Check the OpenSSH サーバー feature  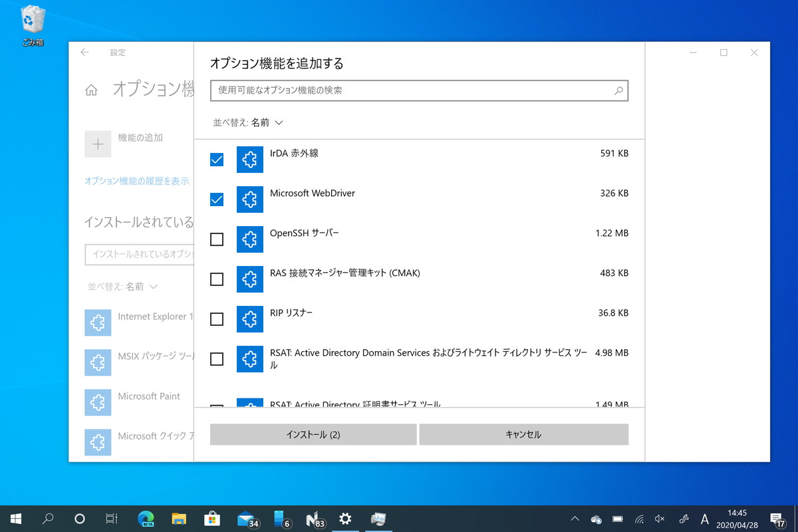216,239
